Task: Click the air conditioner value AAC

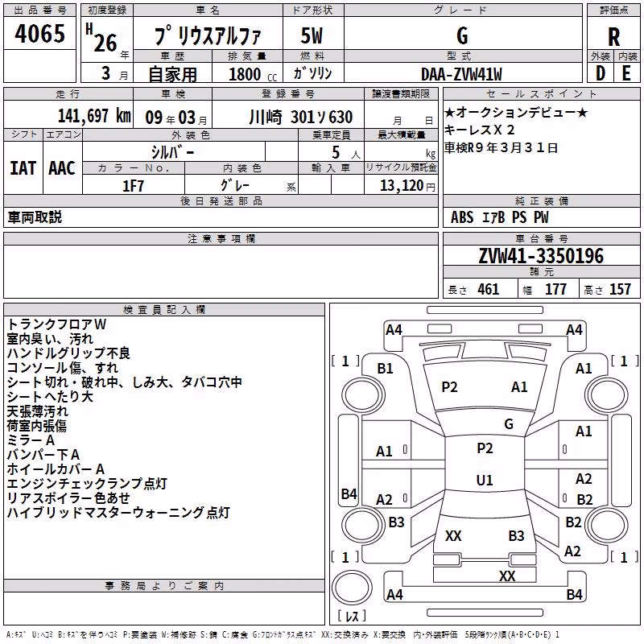Action: 62,168
